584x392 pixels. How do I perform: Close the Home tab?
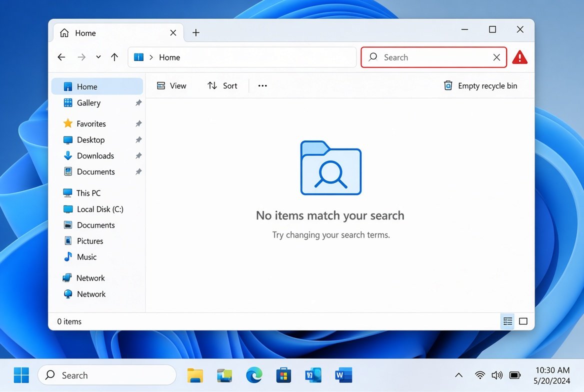(x=173, y=33)
